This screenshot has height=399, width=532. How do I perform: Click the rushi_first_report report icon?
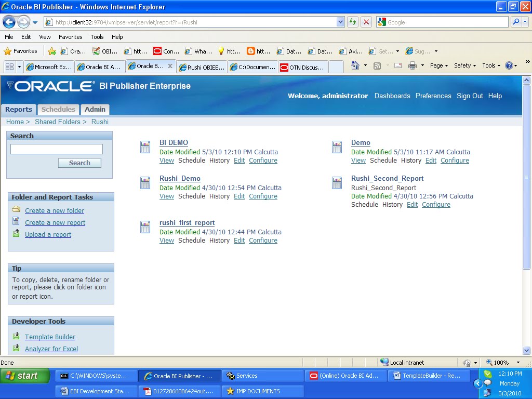[x=145, y=227]
